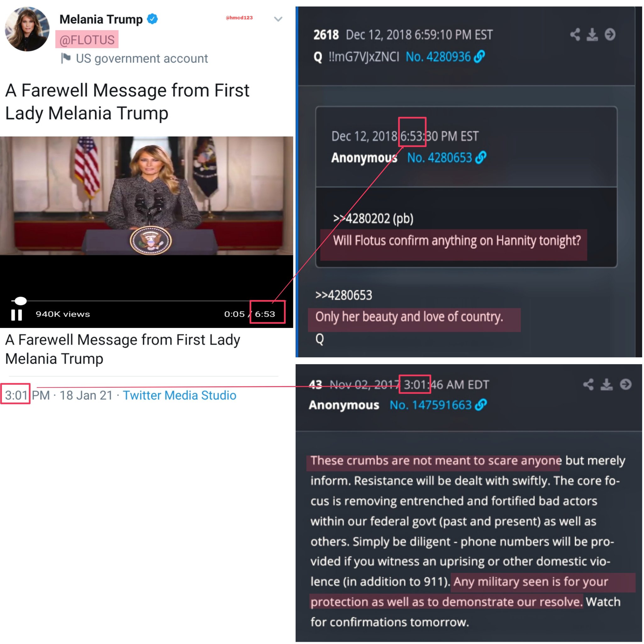Image resolution: width=644 pixels, height=644 pixels.
Task: Click the link icon beside No. 147591663
Action: [481, 405]
